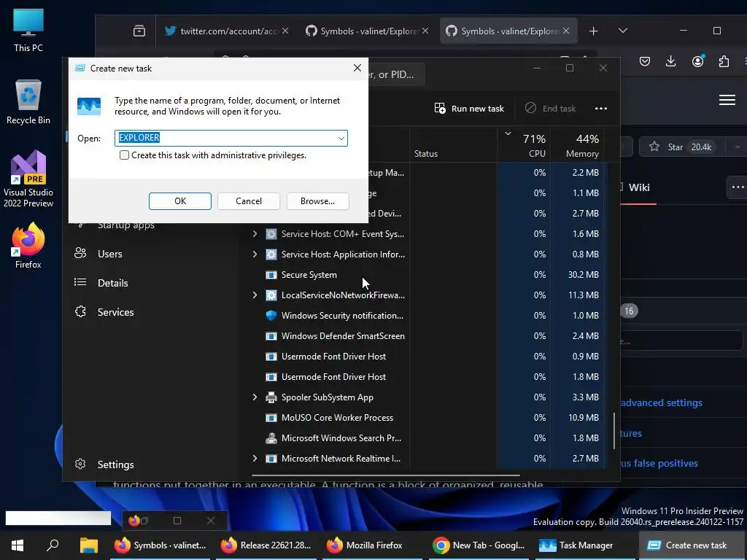Open the Users tab in Task Manager
This screenshot has height=560, width=747.
(110, 254)
